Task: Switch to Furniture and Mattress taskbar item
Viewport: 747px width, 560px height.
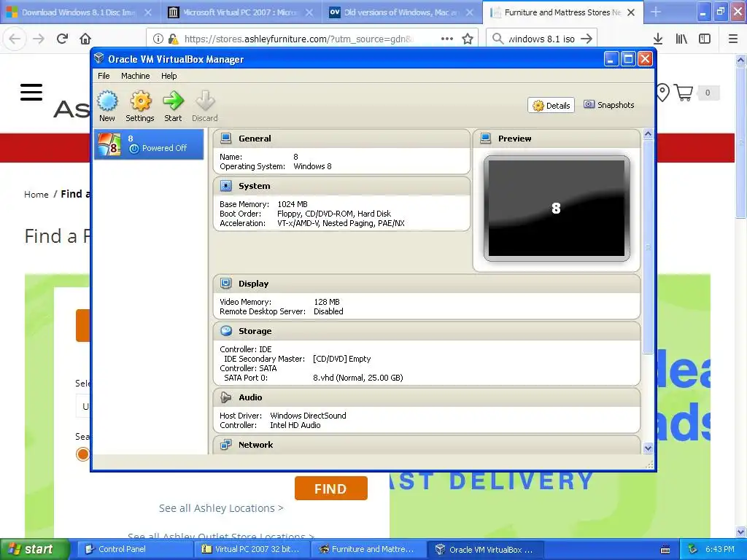Action: (368, 550)
